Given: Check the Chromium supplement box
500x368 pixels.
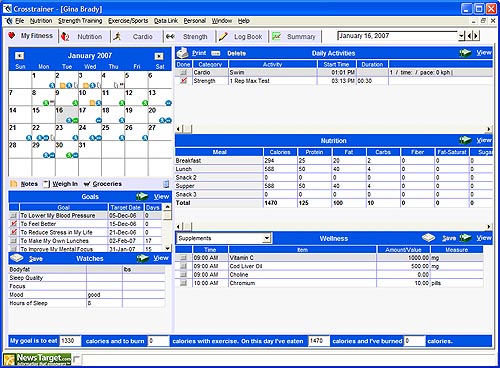Looking at the screenshot, I should (x=183, y=283).
